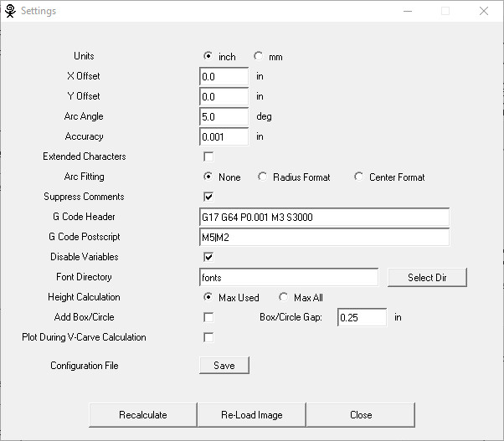Click the Accuracy input field
Screen dimensions: 504x441
click(x=224, y=137)
